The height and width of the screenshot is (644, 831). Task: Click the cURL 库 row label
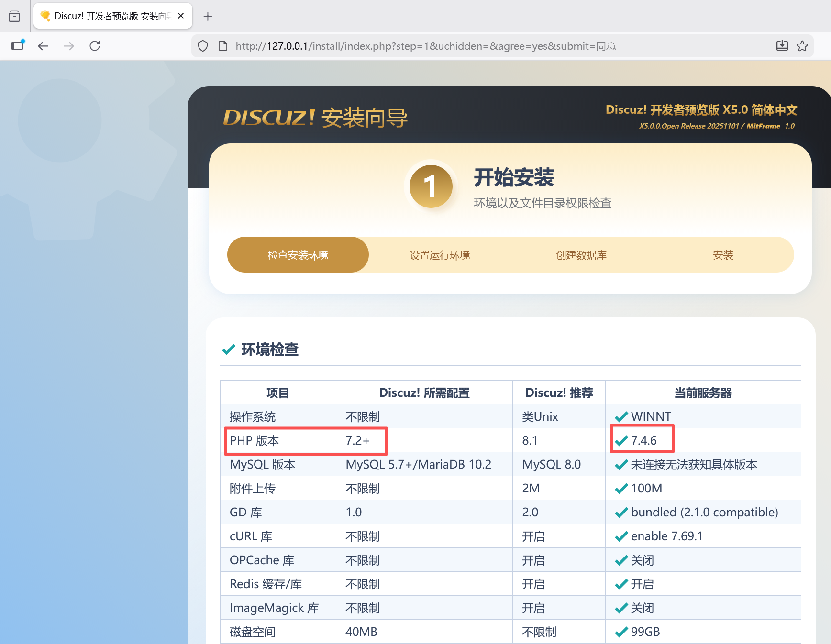click(x=251, y=536)
